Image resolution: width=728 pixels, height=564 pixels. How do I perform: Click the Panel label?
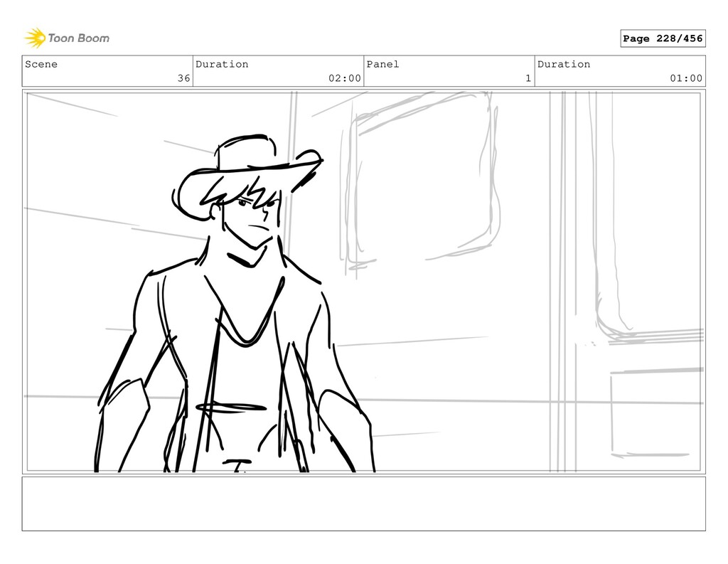[382, 64]
